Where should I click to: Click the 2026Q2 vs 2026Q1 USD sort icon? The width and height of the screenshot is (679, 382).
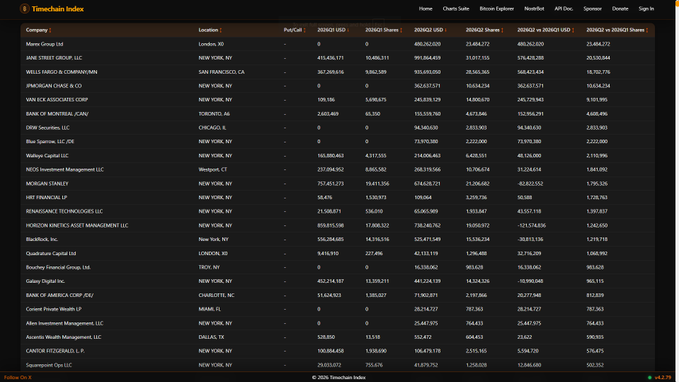(573, 30)
